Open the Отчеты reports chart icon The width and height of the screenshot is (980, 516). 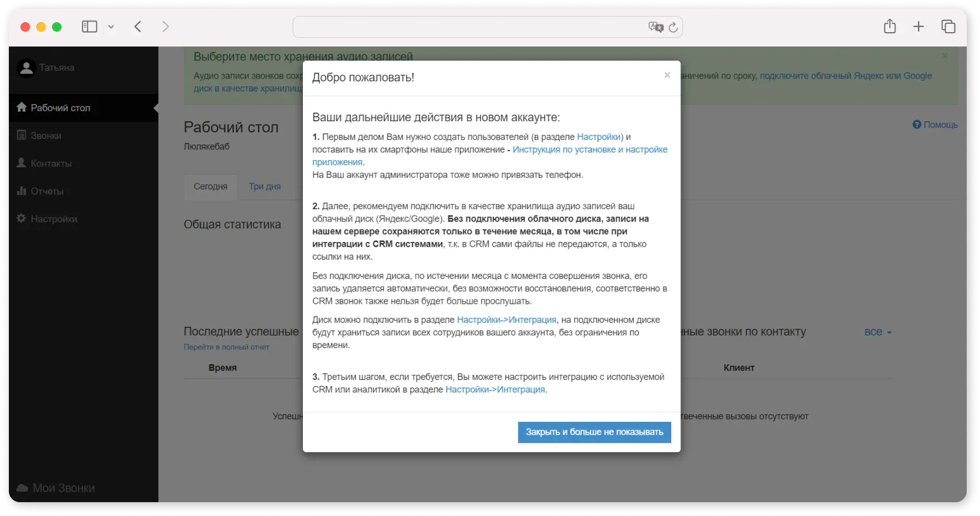click(x=21, y=190)
